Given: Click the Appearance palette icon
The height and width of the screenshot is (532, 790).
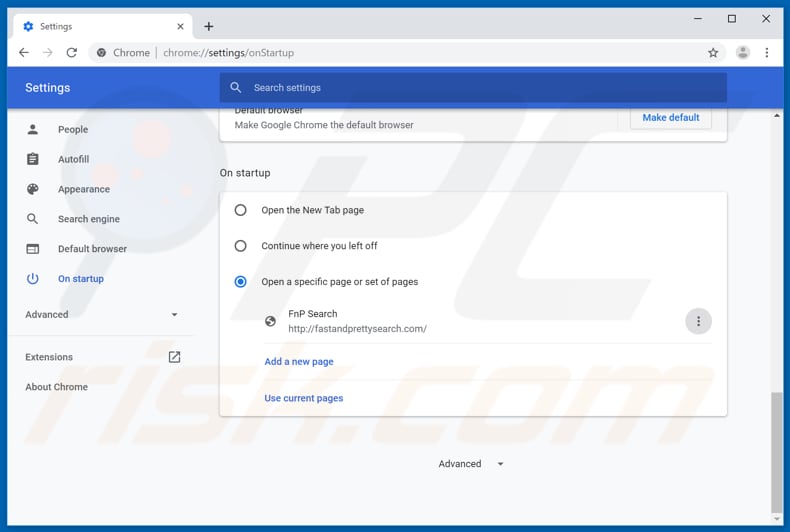Looking at the screenshot, I should (x=33, y=189).
